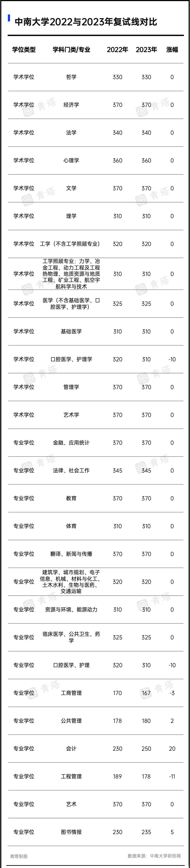Select the 学科门类/专业 column header
190x868 pixels.
(71, 49)
